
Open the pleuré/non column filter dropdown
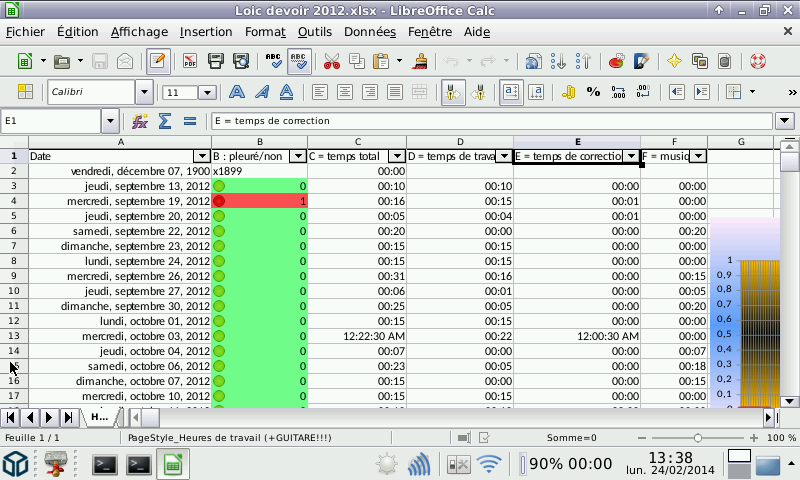(297, 156)
